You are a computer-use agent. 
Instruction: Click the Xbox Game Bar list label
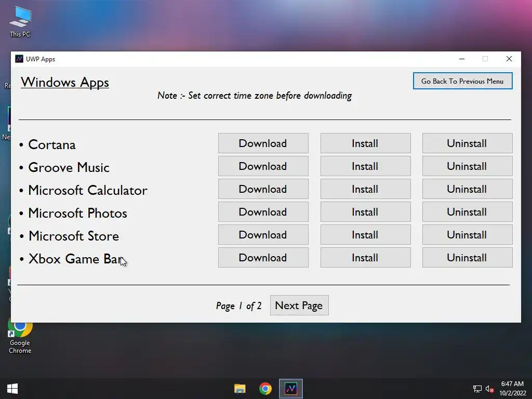(75, 259)
